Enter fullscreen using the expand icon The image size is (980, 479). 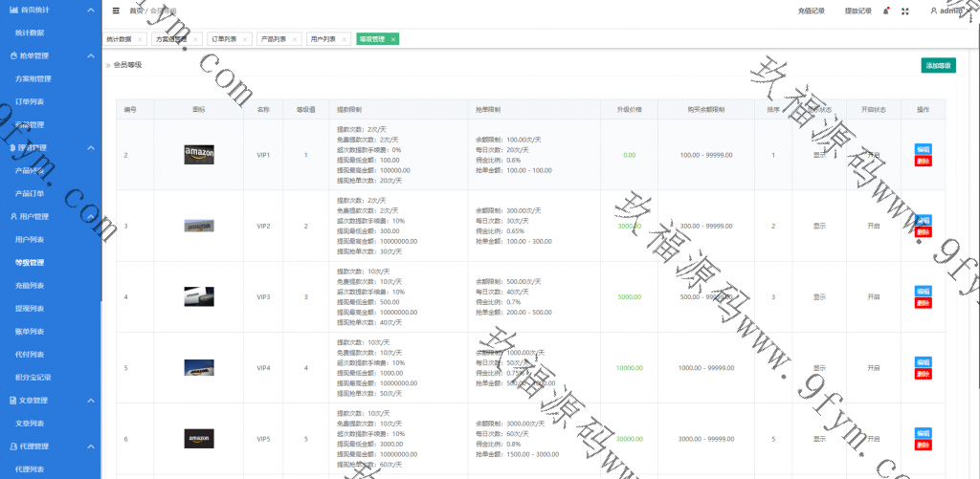tap(905, 11)
